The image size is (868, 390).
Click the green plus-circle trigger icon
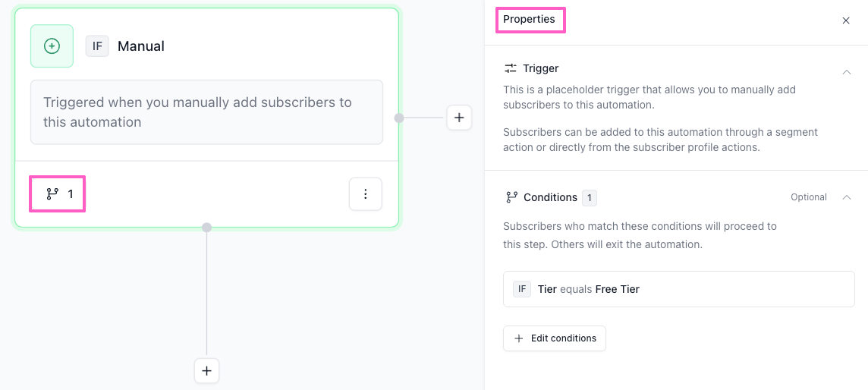(52, 46)
